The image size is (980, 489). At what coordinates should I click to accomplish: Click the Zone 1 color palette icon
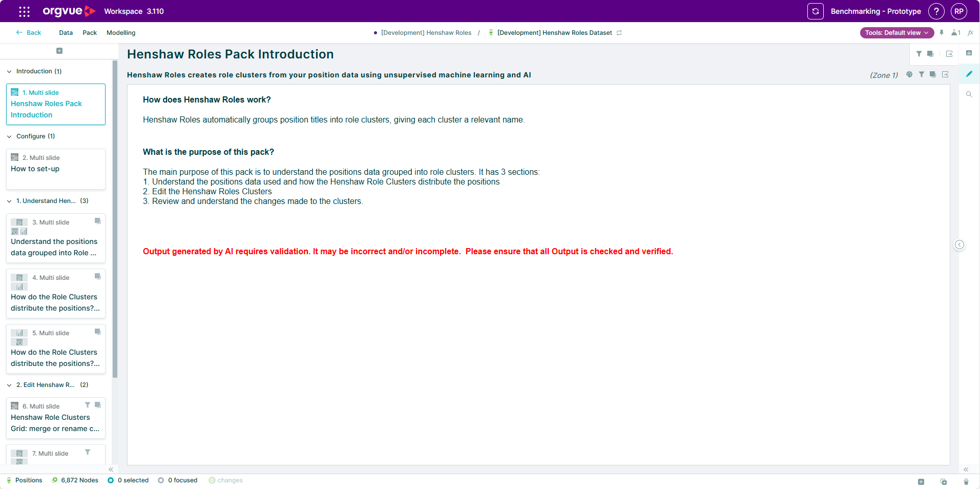(x=909, y=74)
